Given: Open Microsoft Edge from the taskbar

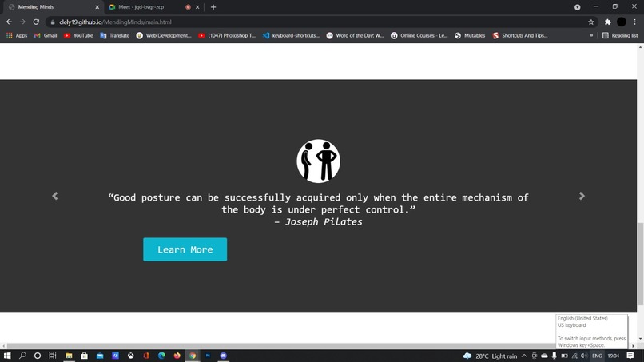Looking at the screenshot, I should 161,356.
